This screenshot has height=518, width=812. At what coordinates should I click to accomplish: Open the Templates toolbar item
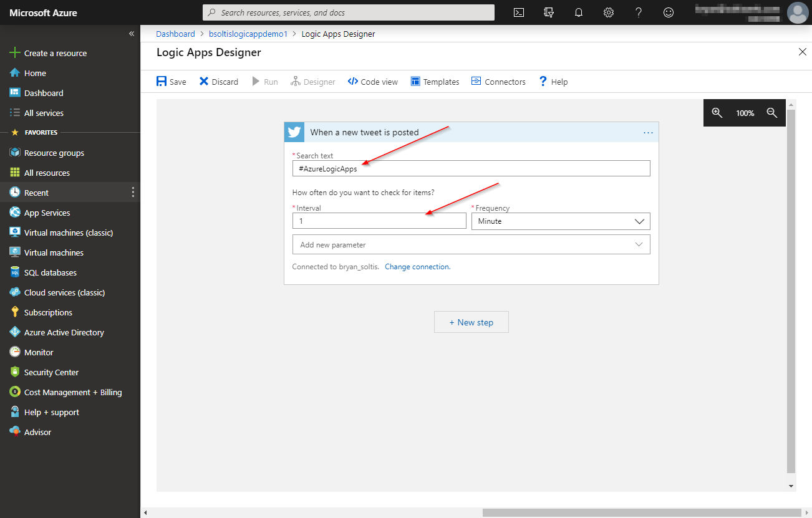[x=435, y=82]
